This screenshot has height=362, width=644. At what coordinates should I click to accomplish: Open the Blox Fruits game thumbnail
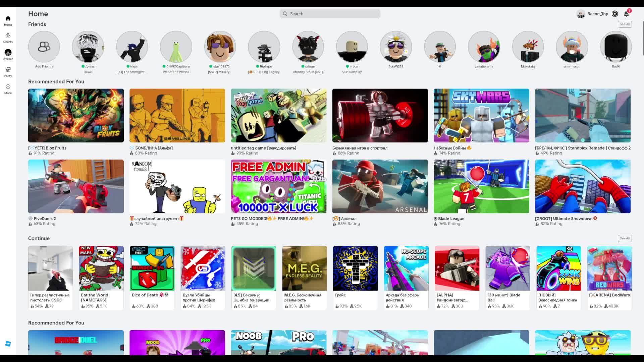(76, 116)
